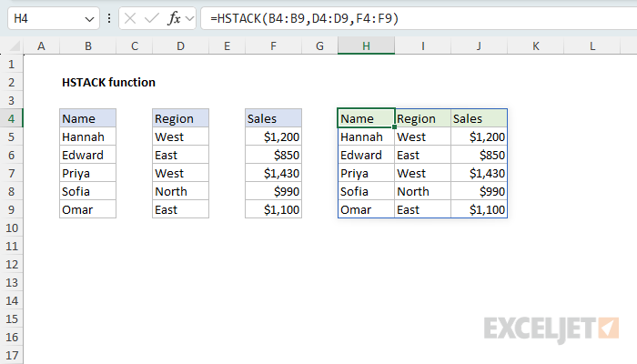The width and height of the screenshot is (637, 364).
Task: Click '$990' in column F
Action: 273,191
